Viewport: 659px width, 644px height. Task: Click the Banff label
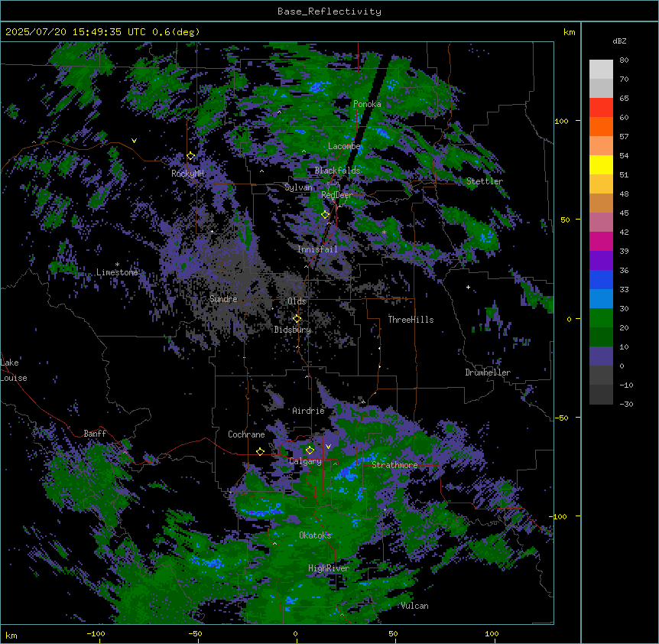pyautogui.click(x=95, y=434)
